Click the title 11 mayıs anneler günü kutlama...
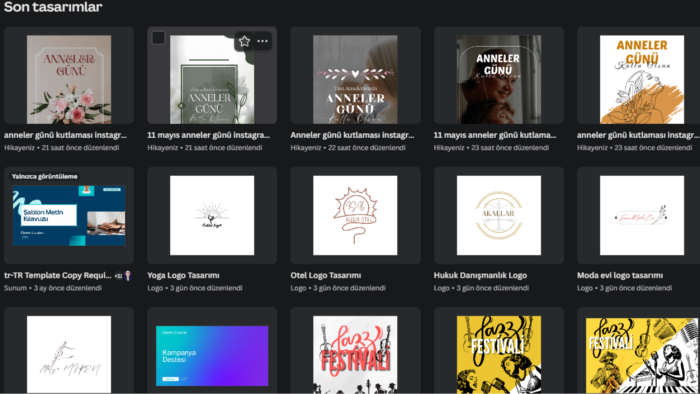This screenshot has width=700, height=394. [495, 135]
